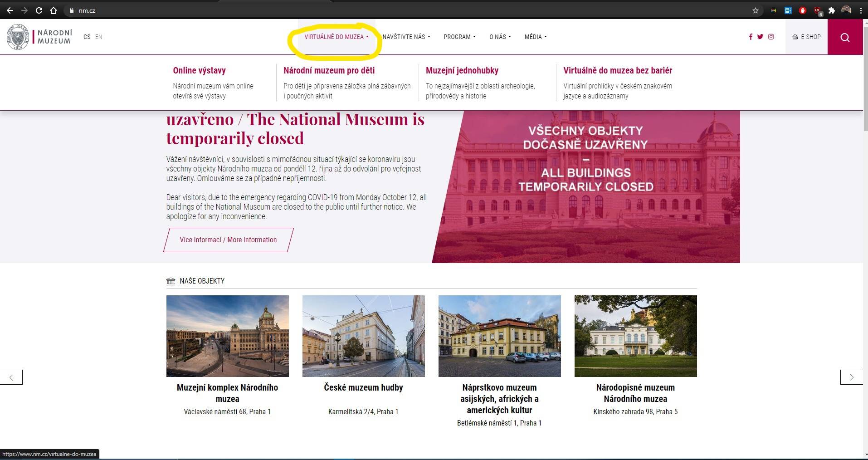
Task: Open the museum's Twitter icon
Action: coord(760,37)
